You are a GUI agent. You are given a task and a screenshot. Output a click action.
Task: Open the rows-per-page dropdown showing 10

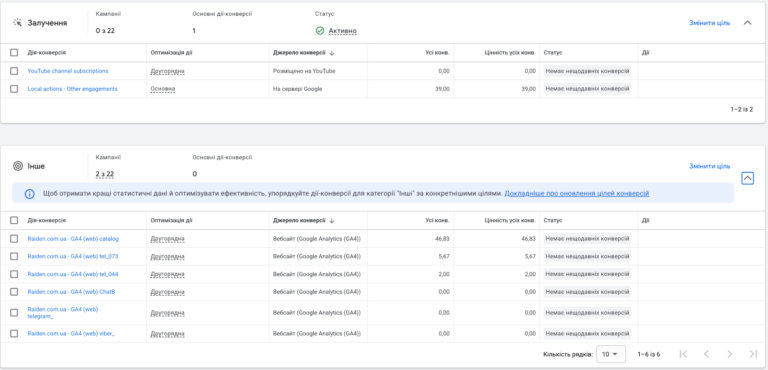611,354
